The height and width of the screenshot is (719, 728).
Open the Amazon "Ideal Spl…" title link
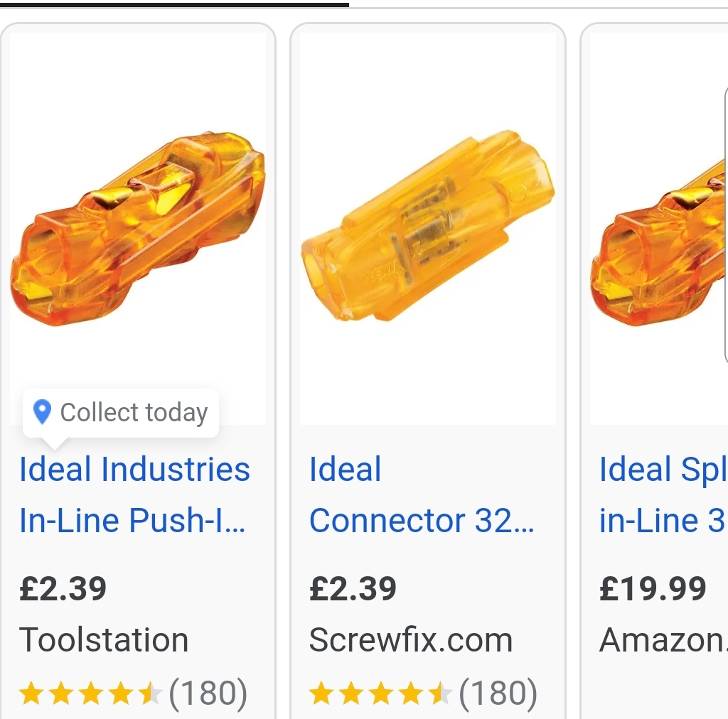662,494
